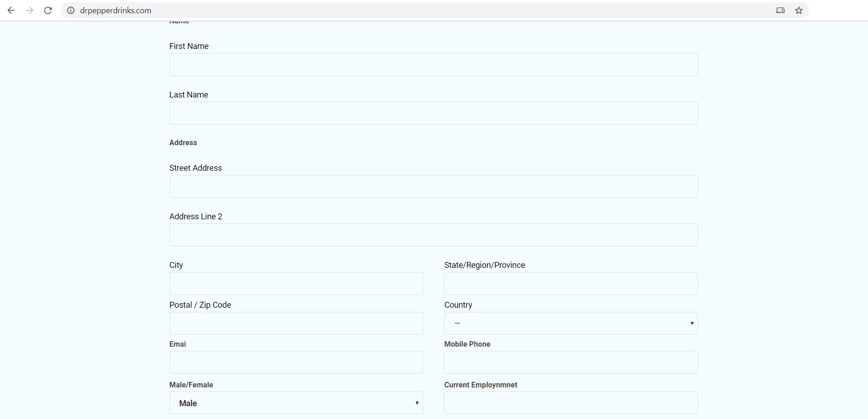Screen dimensions: 868x419
Task: Select the Postal / Zip Code field
Action: [x=296, y=323]
